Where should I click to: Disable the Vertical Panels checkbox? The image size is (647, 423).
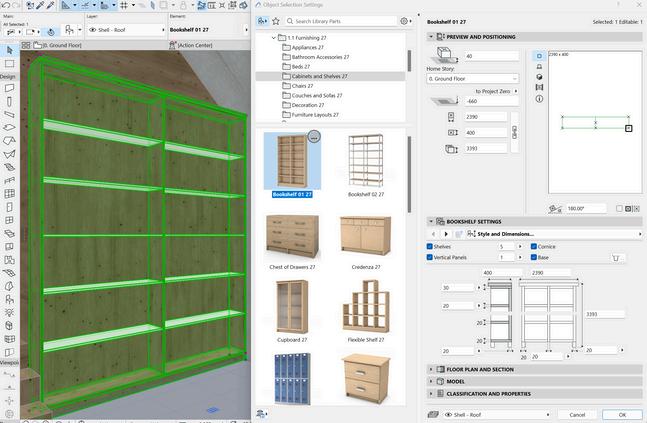431,258
